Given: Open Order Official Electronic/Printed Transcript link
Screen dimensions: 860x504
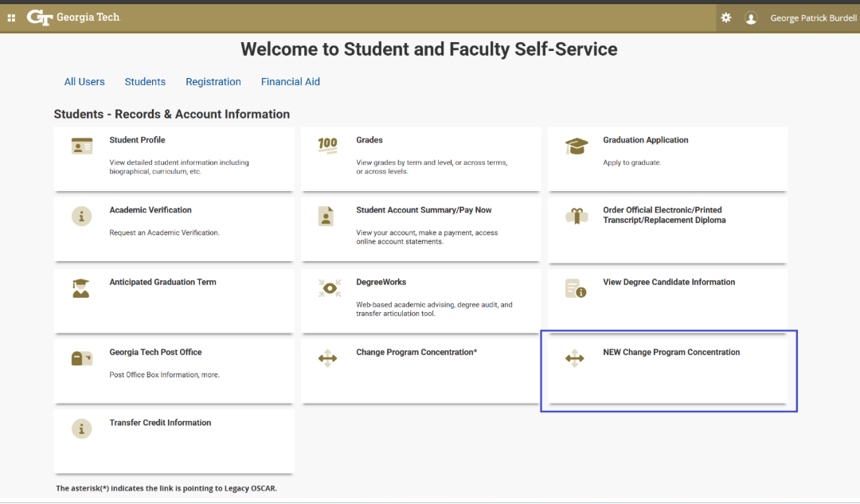Looking at the screenshot, I should click(664, 215).
